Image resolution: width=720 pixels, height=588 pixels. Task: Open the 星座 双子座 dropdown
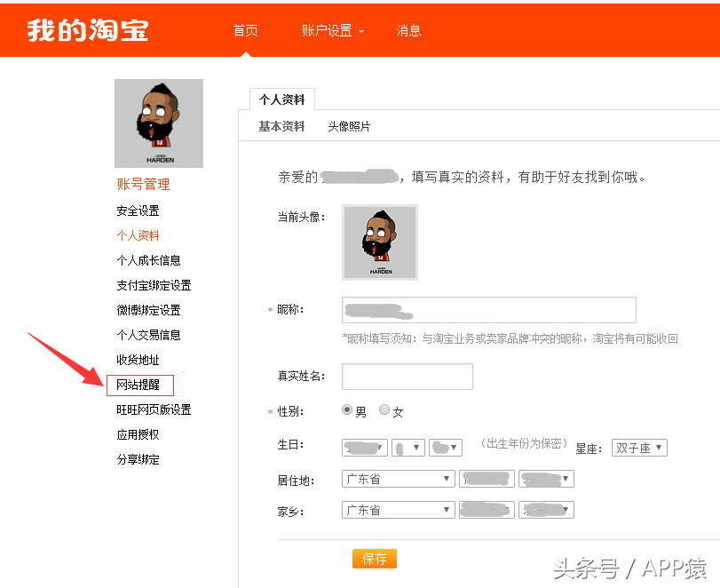tap(639, 448)
